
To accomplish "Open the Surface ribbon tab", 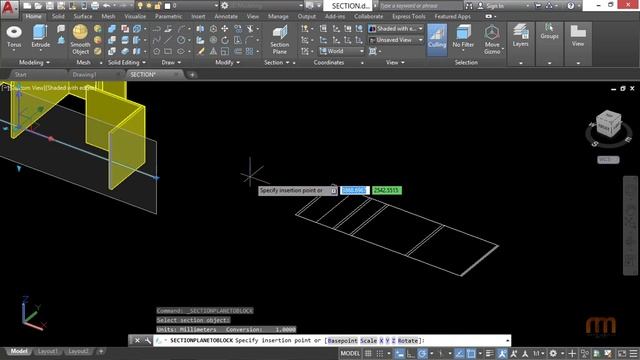I will tap(83, 16).
